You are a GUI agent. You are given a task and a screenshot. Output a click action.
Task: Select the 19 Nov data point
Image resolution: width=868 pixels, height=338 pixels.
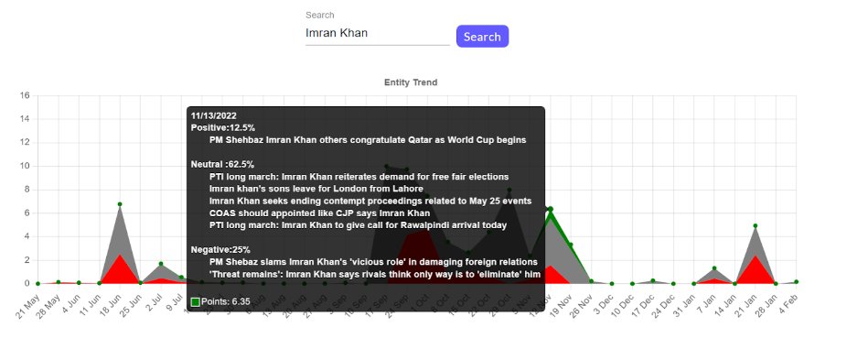[571, 245]
